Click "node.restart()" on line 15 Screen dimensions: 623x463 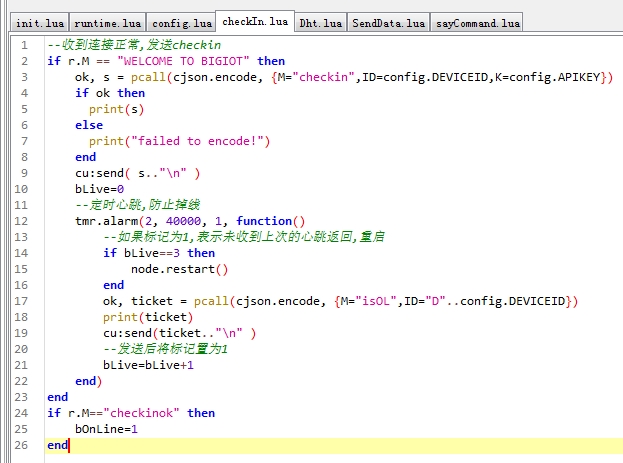click(180, 269)
